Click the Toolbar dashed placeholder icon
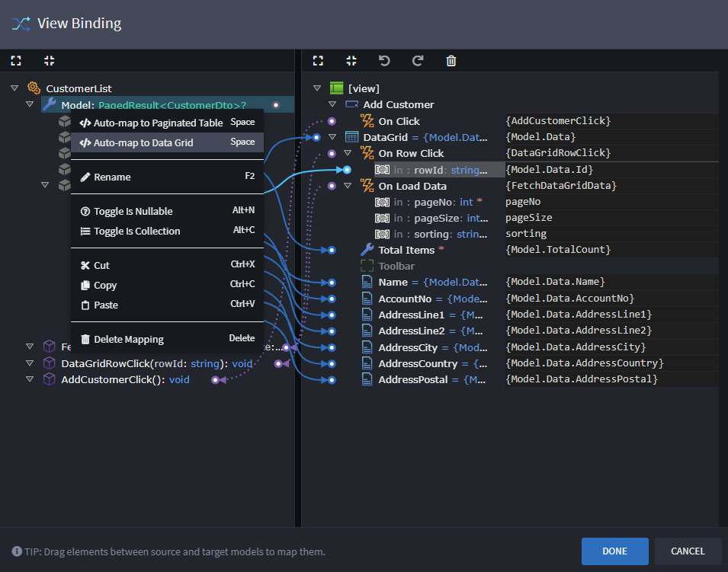 pos(367,266)
